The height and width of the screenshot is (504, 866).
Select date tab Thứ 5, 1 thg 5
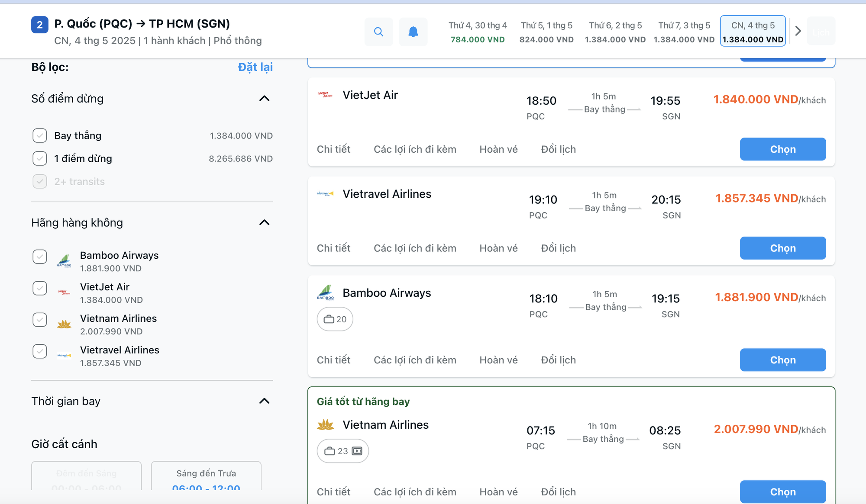[546, 32]
